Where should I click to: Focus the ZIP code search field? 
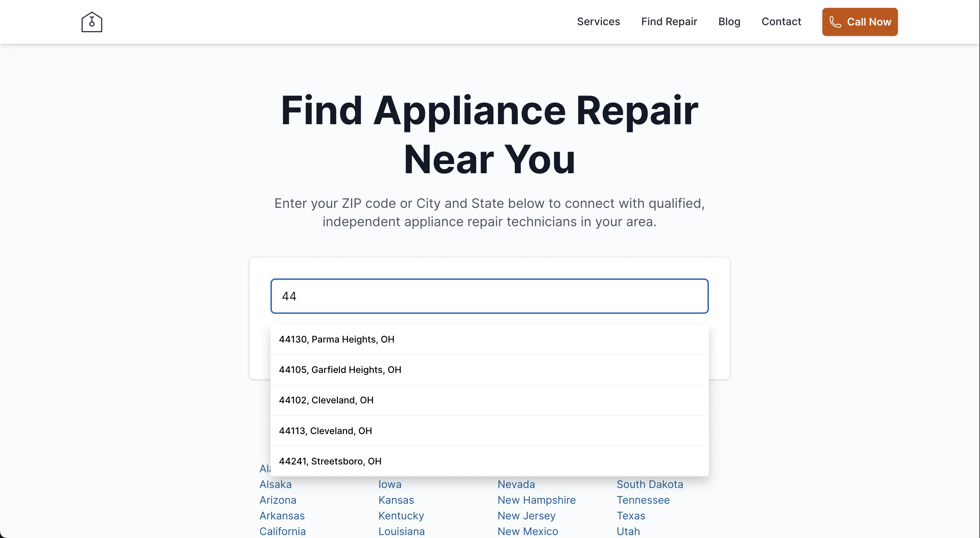click(489, 296)
